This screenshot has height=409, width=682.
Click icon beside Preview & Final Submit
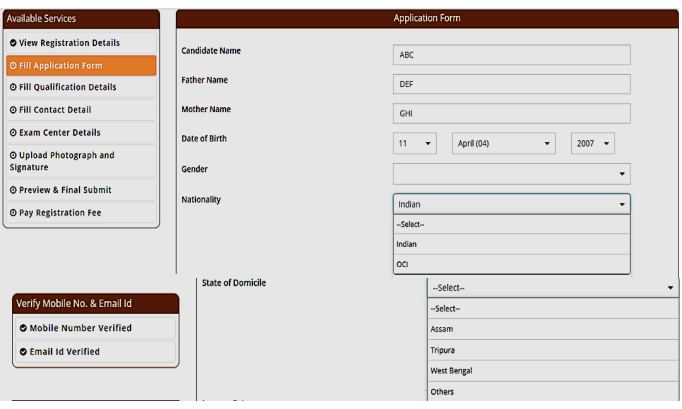[x=13, y=190]
